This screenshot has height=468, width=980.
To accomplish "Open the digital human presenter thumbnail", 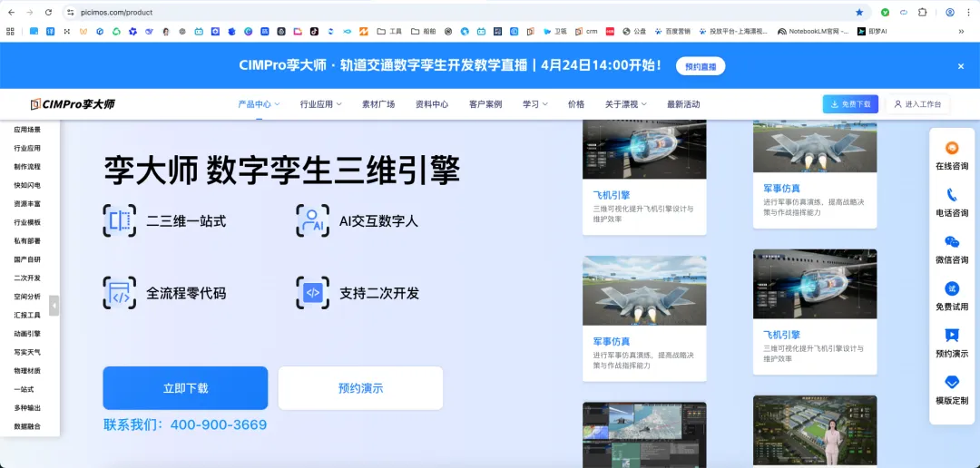I will (x=815, y=430).
